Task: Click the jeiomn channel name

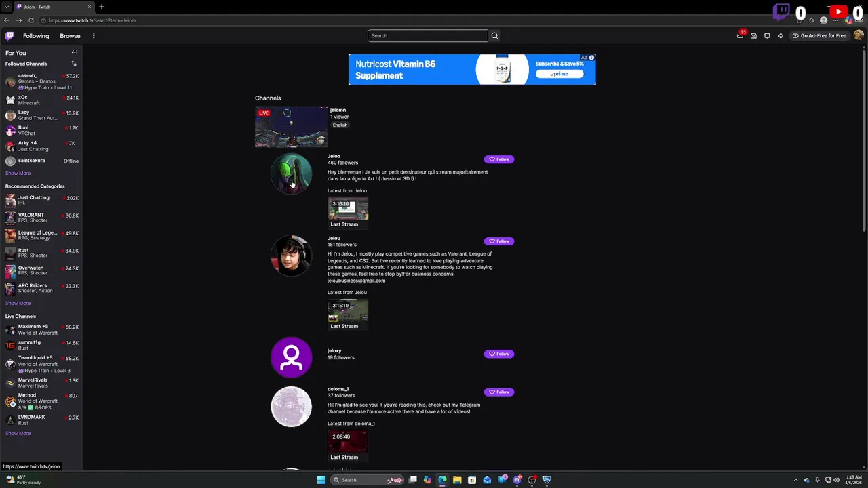Action: click(338, 110)
